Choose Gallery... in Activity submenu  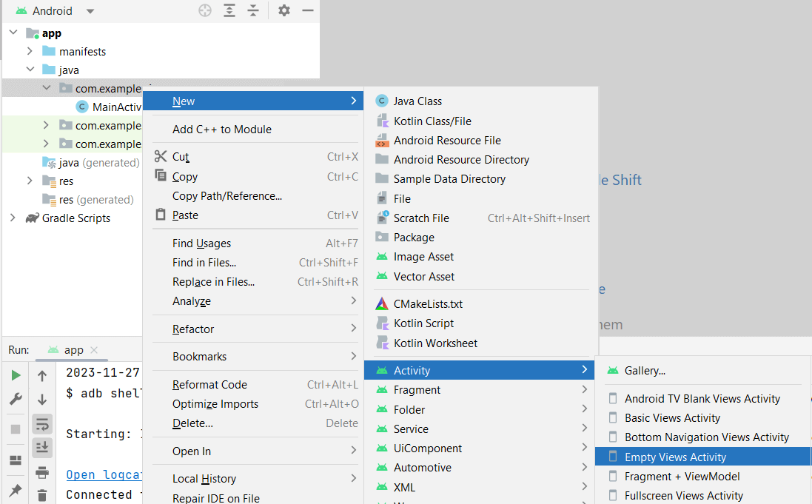click(645, 371)
